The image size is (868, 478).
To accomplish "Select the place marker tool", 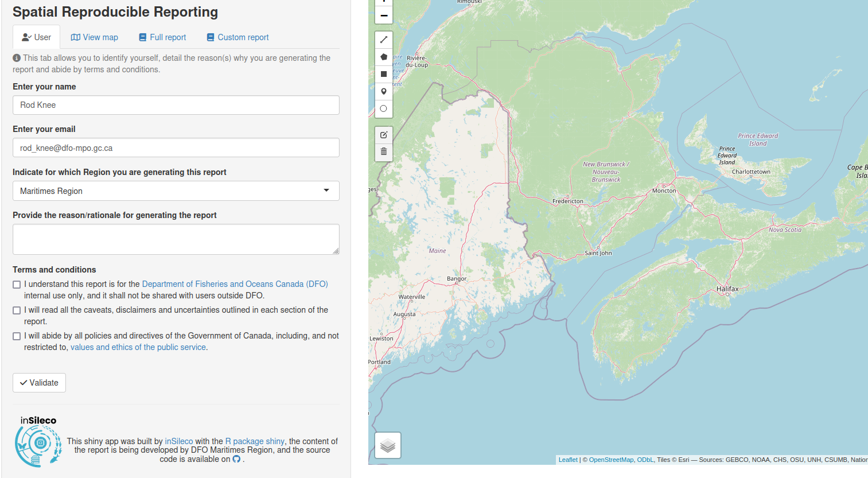I will [384, 91].
